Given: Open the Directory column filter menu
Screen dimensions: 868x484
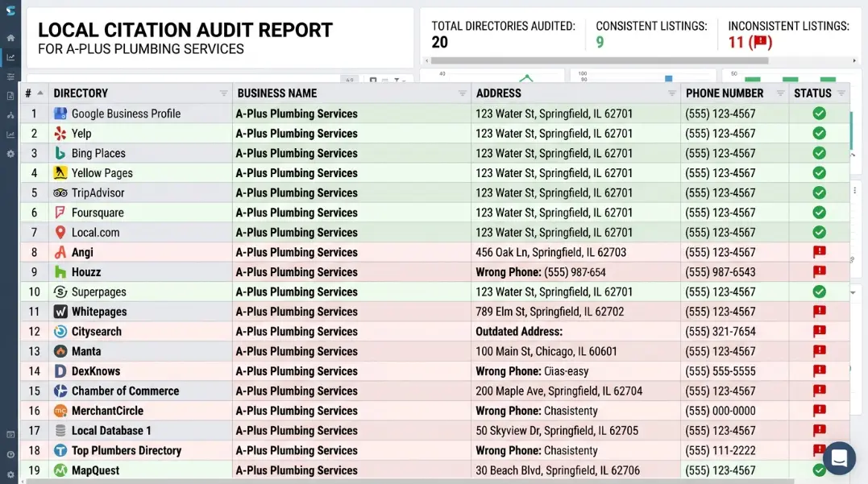Looking at the screenshot, I should [x=223, y=93].
